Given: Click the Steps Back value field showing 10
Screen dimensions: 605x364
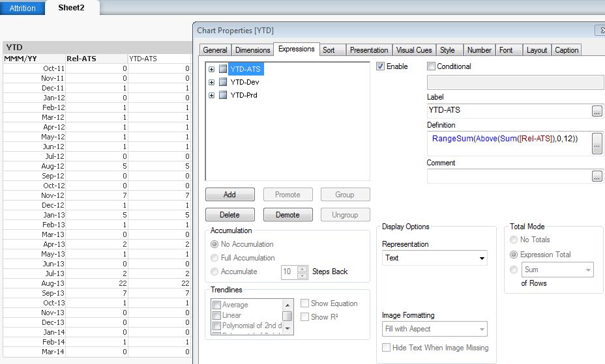Looking at the screenshot, I should (289, 272).
